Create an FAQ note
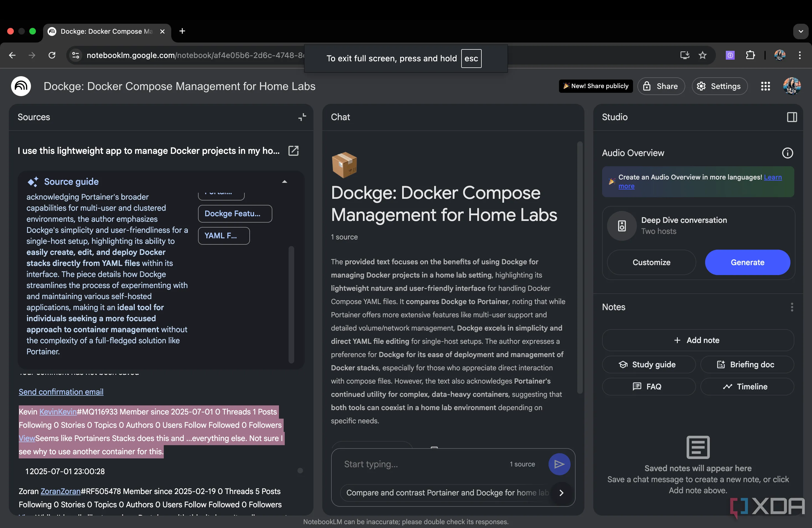The width and height of the screenshot is (812, 528). [648, 386]
